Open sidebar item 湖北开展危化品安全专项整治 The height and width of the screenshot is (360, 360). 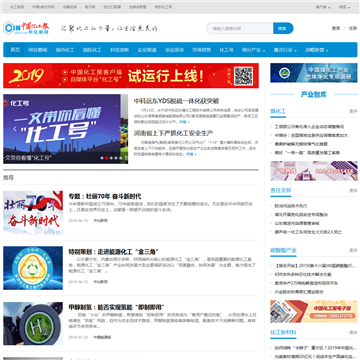[x=301, y=215]
